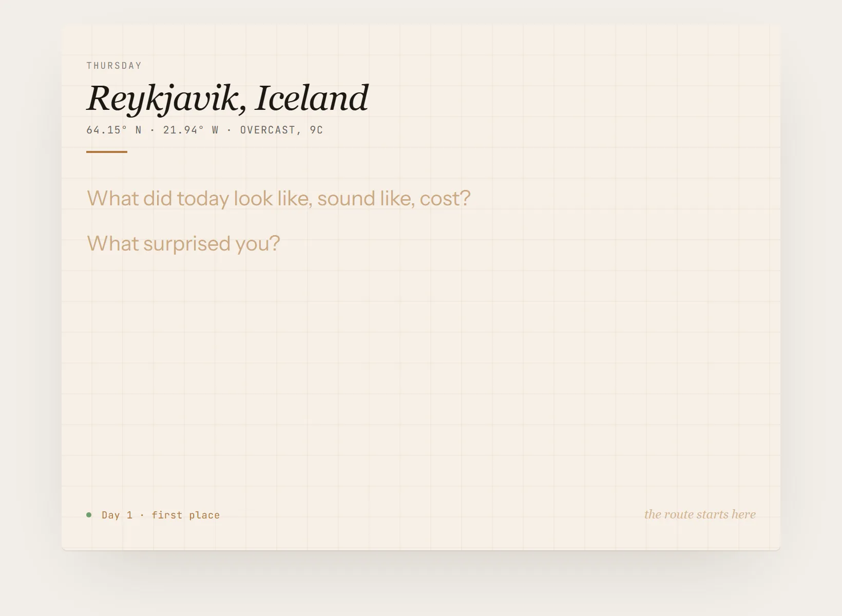Click the THURSDAY day label
Viewport: 842px width, 616px height.
[114, 66]
